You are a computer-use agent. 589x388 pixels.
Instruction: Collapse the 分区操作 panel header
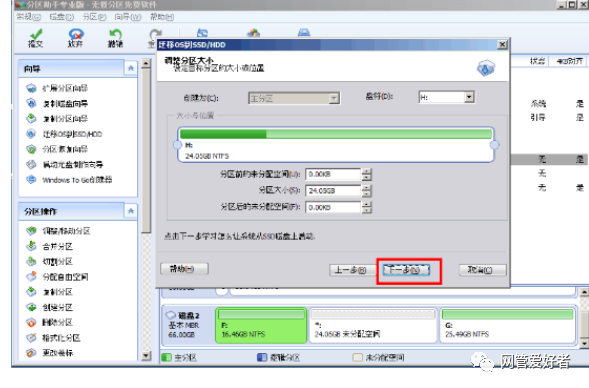pyautogui.click(x=131, y=211)
